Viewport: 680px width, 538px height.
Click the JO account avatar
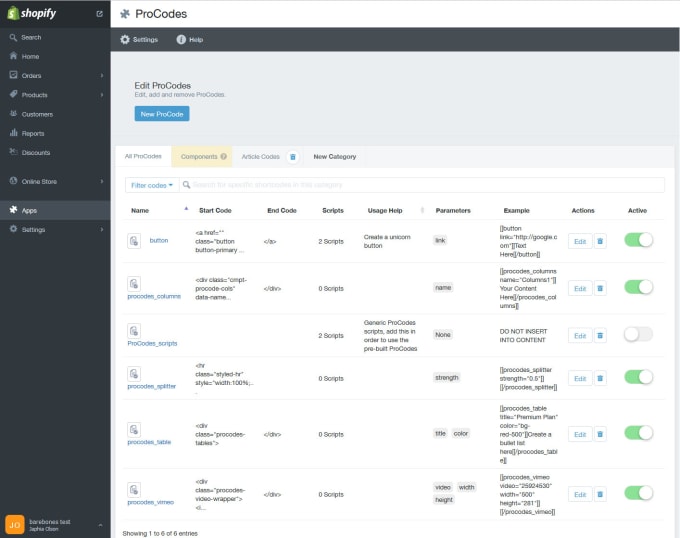(15, 525)
